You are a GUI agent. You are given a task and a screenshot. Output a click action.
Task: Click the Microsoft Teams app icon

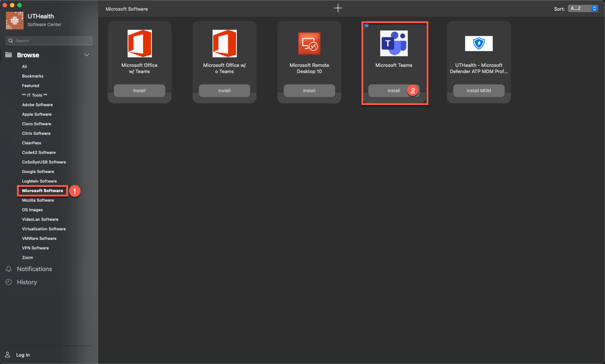[x=394, y=43]
